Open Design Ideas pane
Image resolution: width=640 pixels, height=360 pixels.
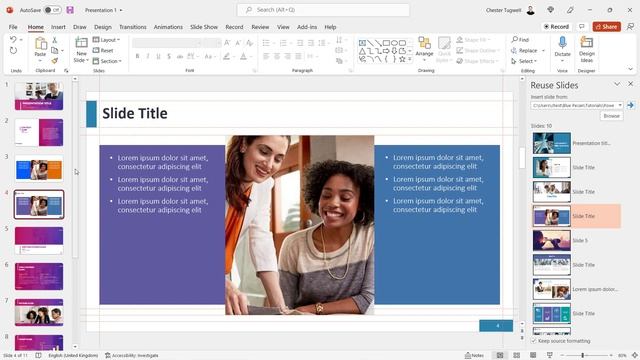587,49
